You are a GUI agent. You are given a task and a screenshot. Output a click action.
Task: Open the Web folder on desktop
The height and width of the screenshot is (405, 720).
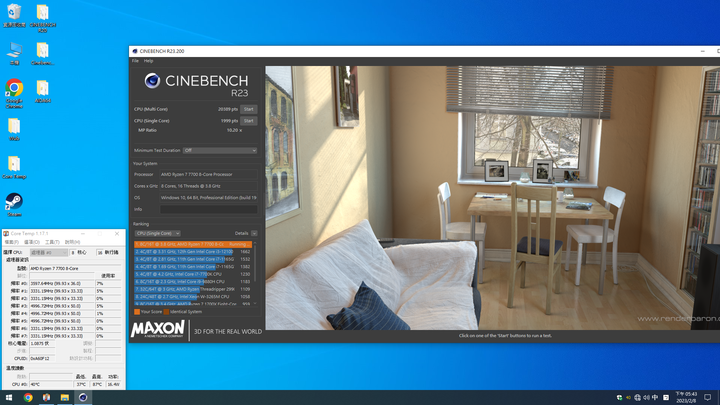tap(14, 129)
